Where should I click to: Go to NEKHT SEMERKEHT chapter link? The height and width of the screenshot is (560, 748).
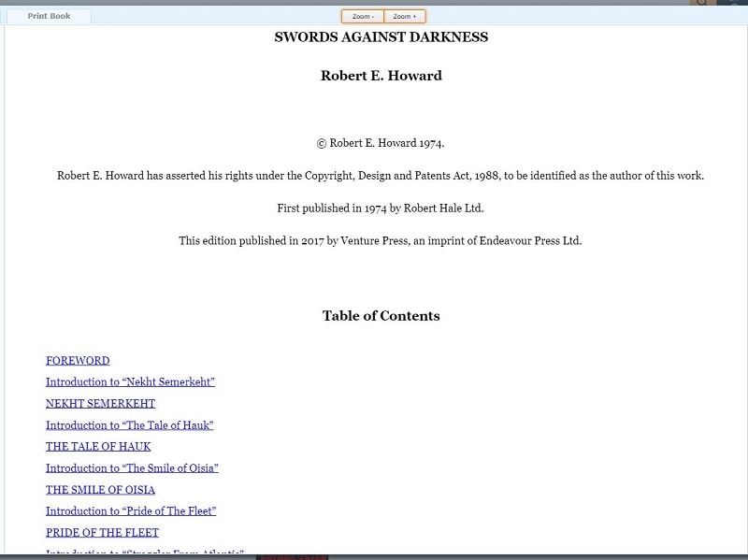coord(101,404)
